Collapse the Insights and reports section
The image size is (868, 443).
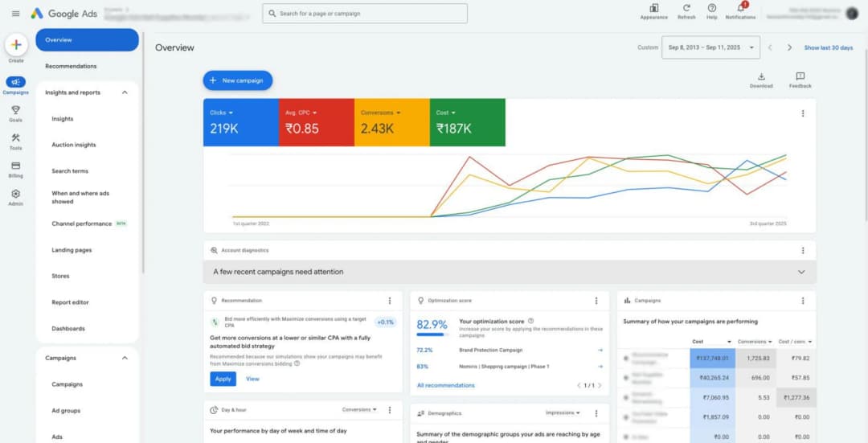(125, 92)
